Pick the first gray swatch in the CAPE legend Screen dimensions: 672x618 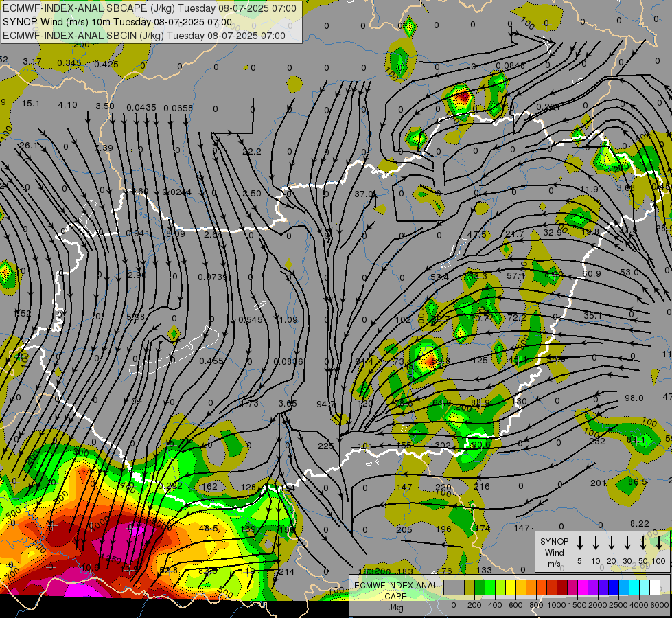tap(449, 588)
